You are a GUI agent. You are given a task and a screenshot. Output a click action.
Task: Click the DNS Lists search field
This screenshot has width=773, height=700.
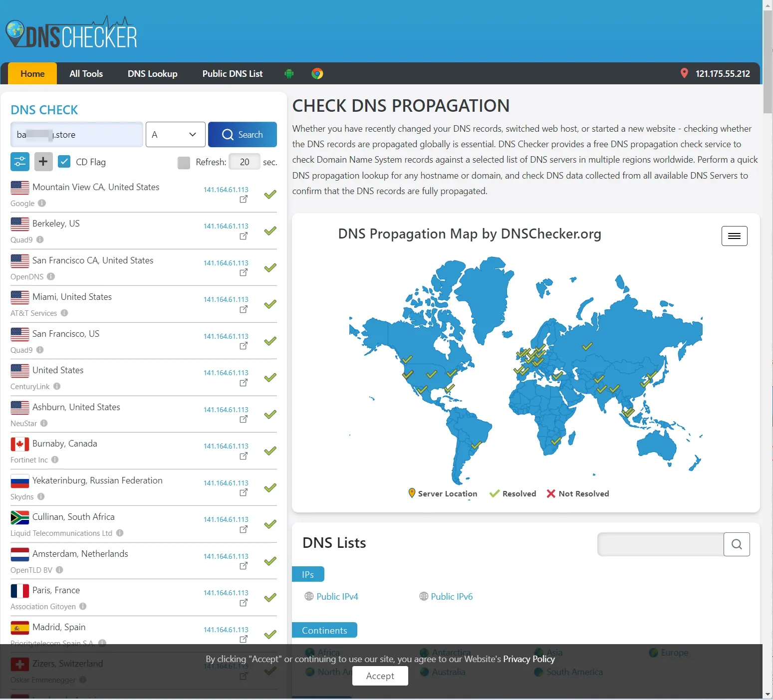click(x=661, y=544)
